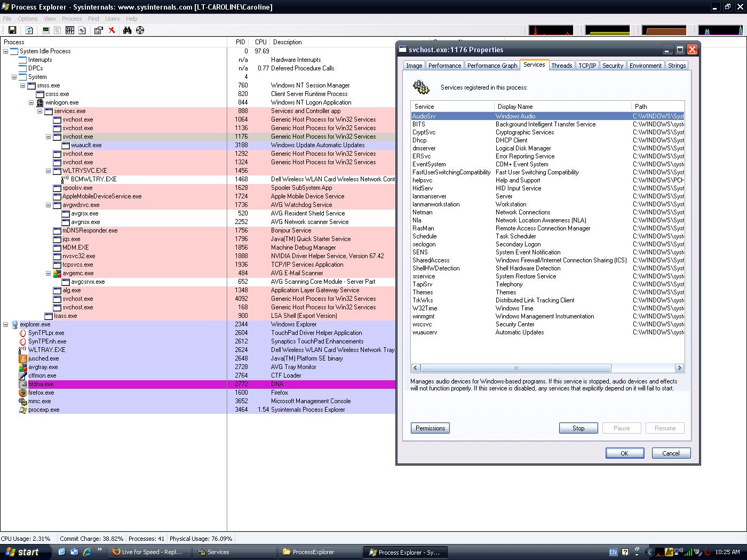Select the spoolsv.exe process row

[198, 188]
